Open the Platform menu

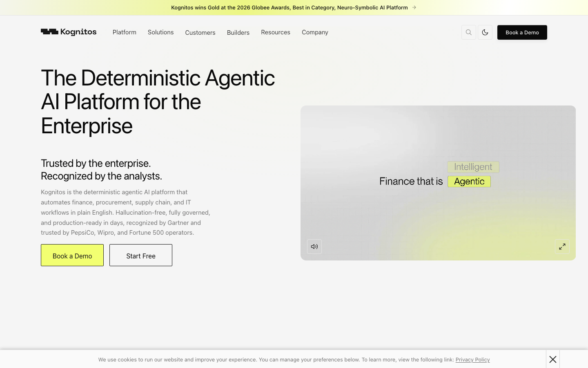[x=125, y=32]
